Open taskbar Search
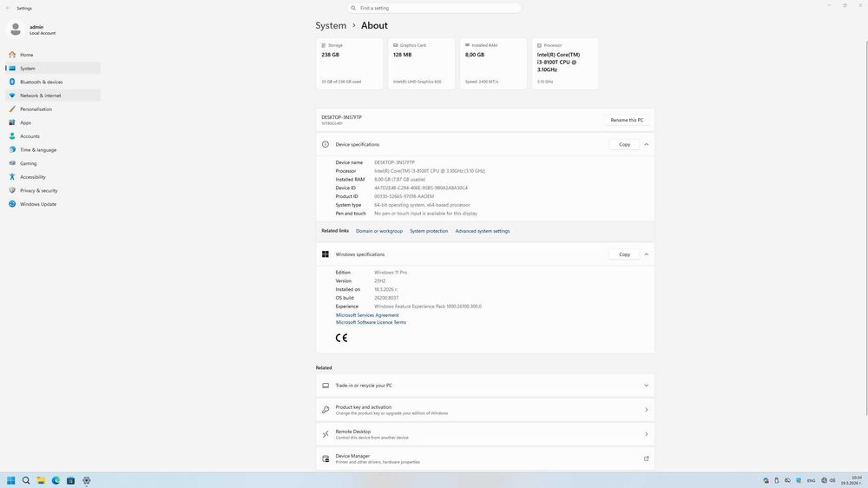The image size is (868, 488). [x=25, y=480]
